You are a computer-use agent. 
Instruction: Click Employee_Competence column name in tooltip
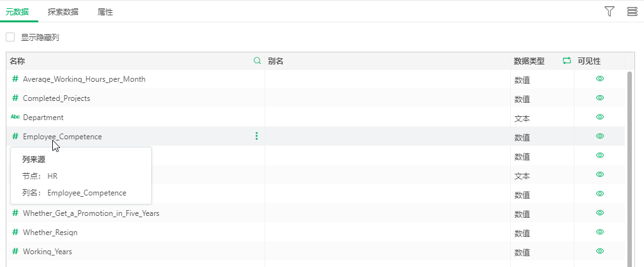(87, 193)
